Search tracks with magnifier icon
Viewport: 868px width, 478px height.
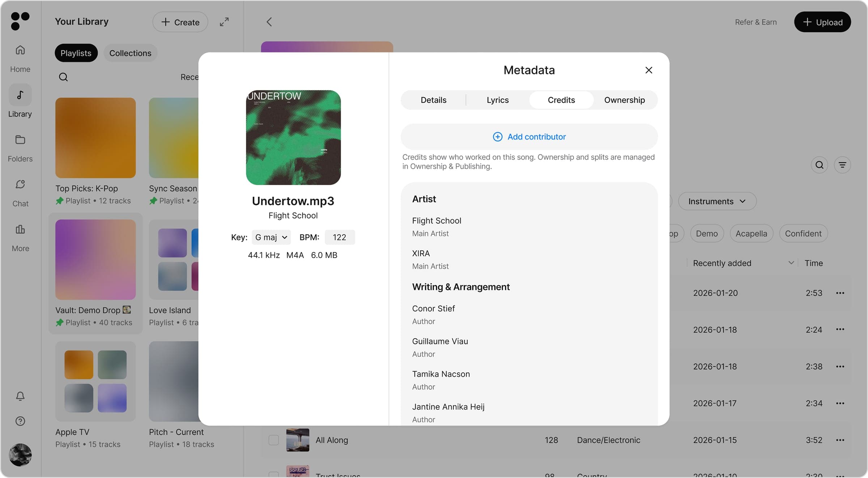(x=820, y=165)
